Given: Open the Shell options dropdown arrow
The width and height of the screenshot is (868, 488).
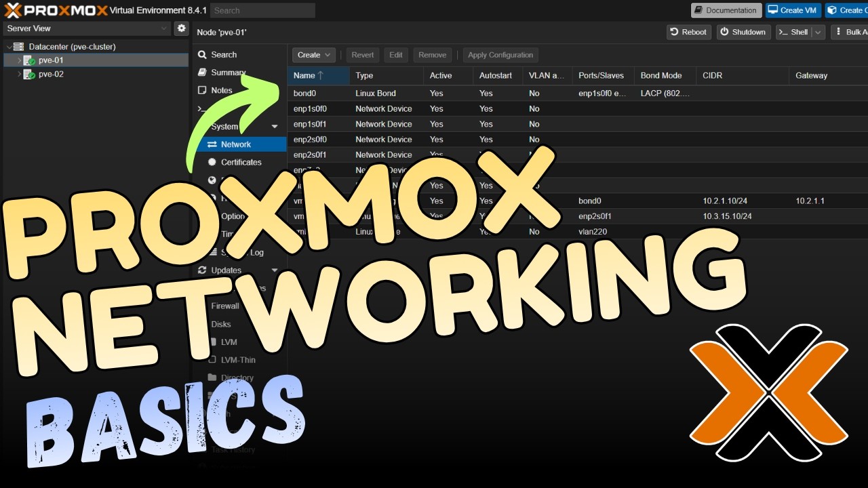Looking at the screenshot, I should 818,32.
